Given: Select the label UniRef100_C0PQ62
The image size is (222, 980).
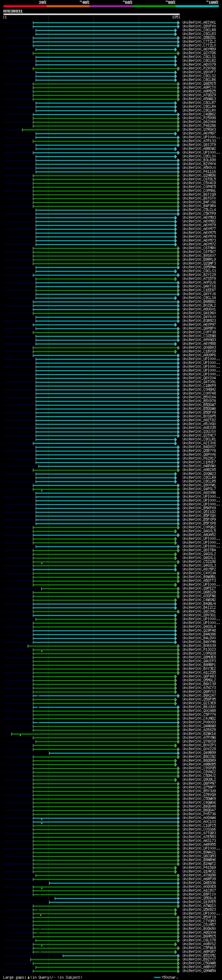Looking at the screenshot, I should coord(199,527).
